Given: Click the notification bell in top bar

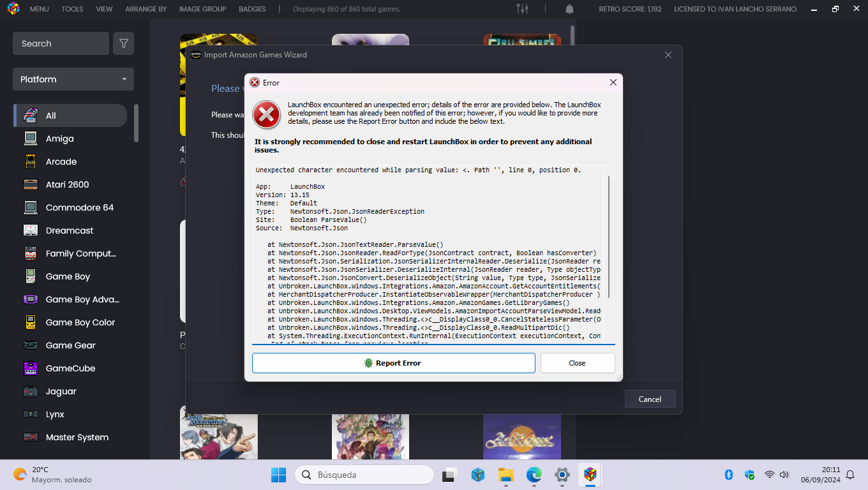Looking at the screenshot, I should click(x=569, y=9).
